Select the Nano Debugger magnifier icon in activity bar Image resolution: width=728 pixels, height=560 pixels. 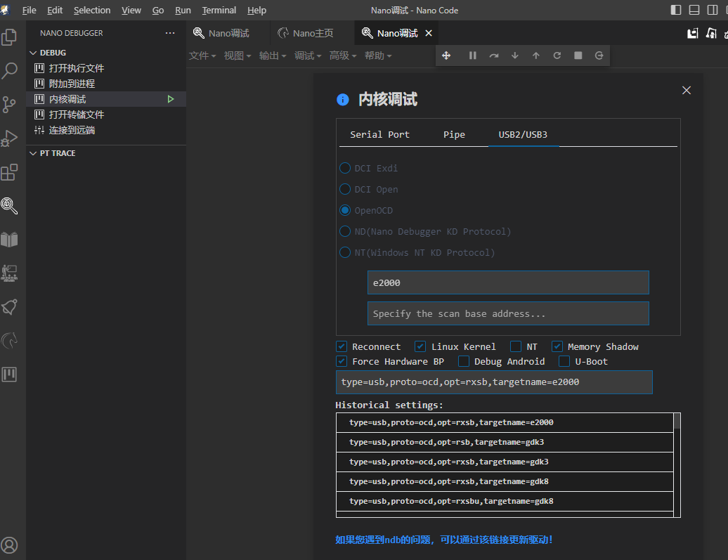coord(9,206)
